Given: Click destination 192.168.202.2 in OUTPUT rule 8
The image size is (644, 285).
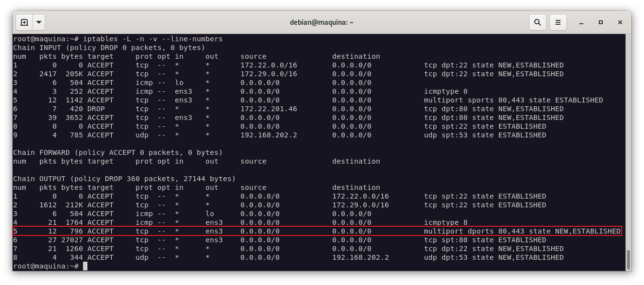Looking at the screenshot, I should 360,257.
